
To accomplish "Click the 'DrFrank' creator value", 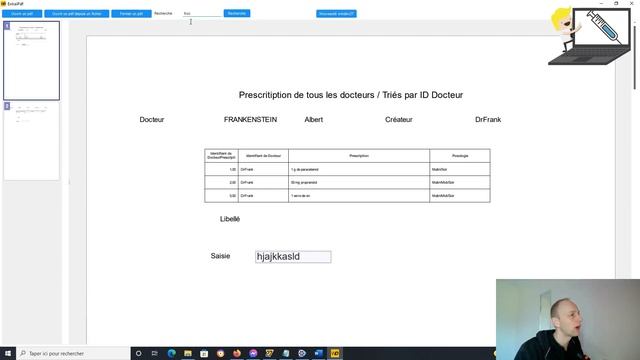I will click(x=488, y=120).
